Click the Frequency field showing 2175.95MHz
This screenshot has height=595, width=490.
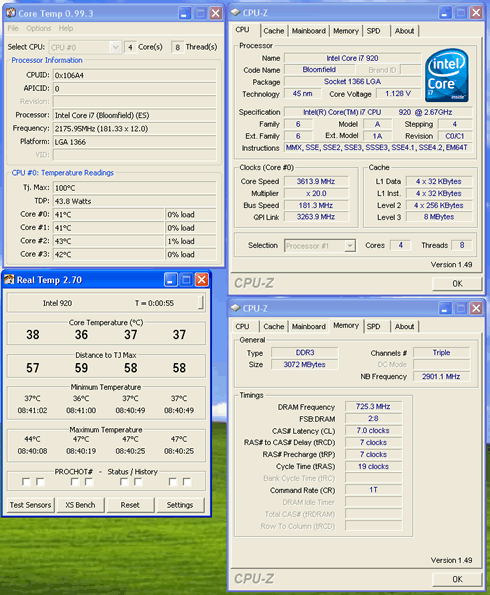click(x=135, y=128)
